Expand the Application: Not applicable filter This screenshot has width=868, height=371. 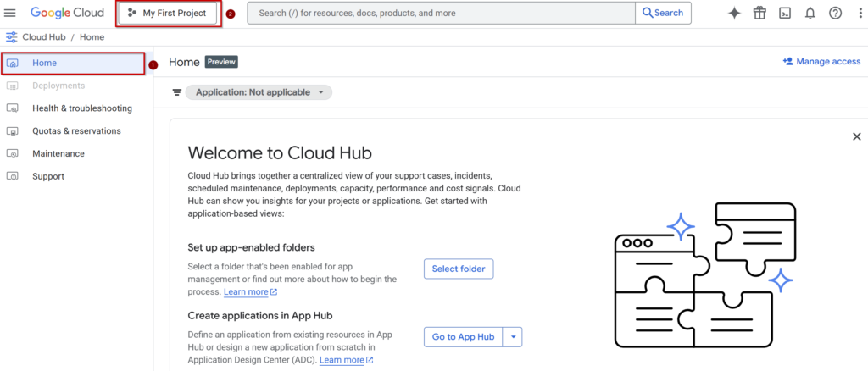coord(259,92)
